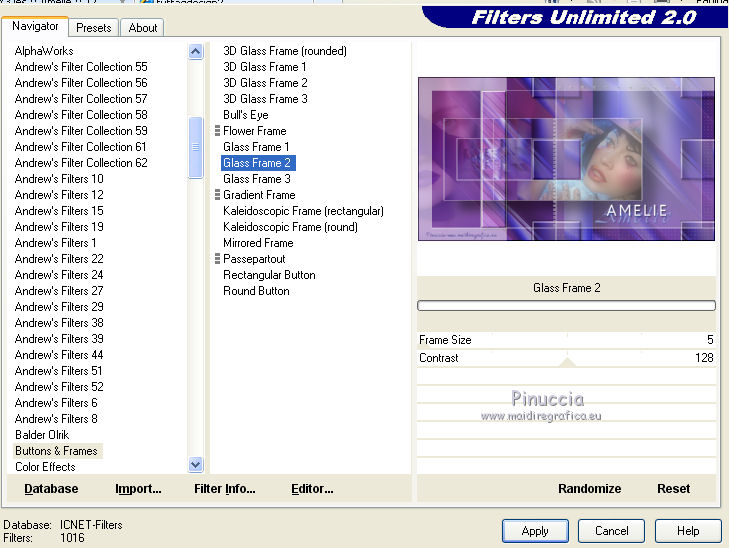Image resolution: width=729 pixels, height=548 pixels.
Task: Select Andrew's Filters 27
Action: click(59, 291)
